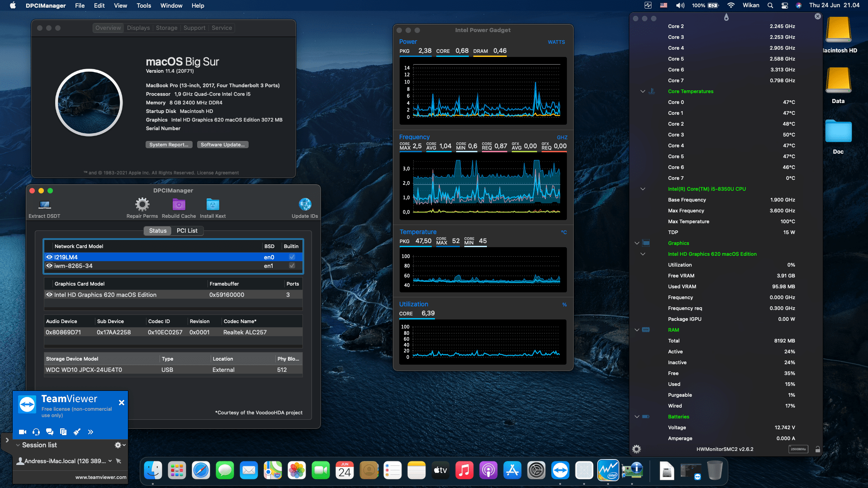Toggle 2500MHz button in HWMonitorSMC2 footer
This screenshot has height=488, width=868.
[798, 449]
